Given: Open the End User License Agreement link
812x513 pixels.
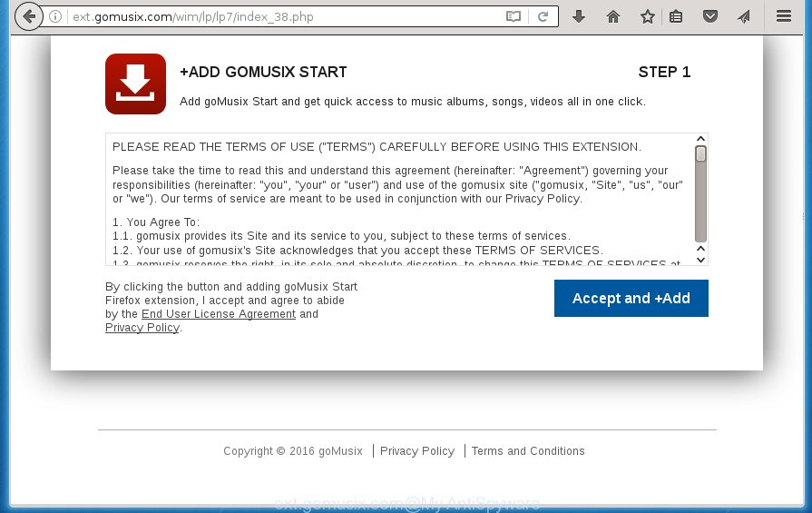Looking at the screenshot, I should point(219,314).
